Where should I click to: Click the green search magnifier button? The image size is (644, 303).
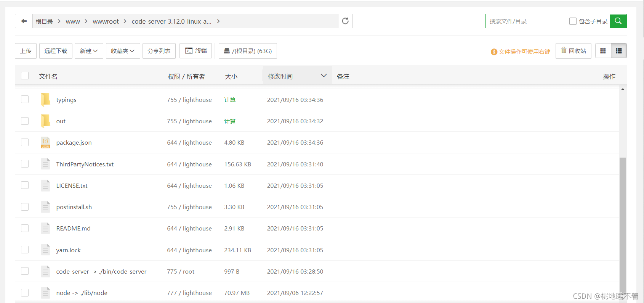pyautogui.click(x=618, y=21)
